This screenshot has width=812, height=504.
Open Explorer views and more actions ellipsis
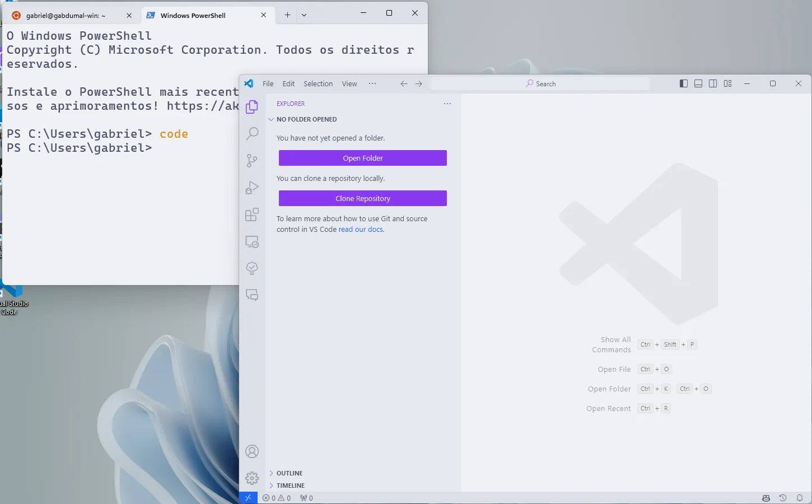point(447,104)
